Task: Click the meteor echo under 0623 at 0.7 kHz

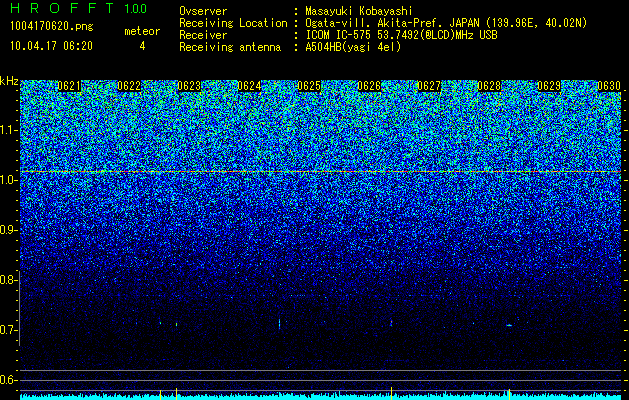Action: (x=177, y=324)
